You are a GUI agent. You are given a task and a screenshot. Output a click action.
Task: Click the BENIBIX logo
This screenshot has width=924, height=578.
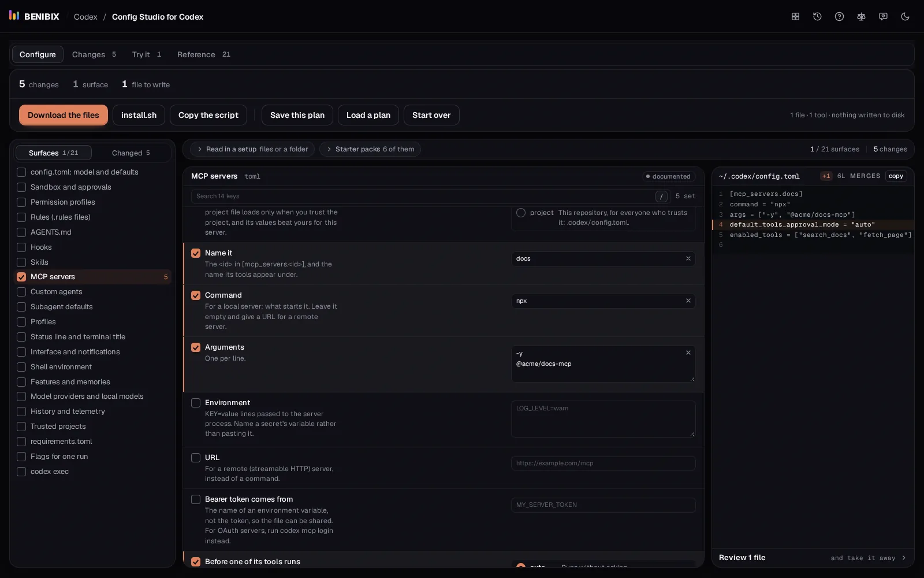(34, 16)
